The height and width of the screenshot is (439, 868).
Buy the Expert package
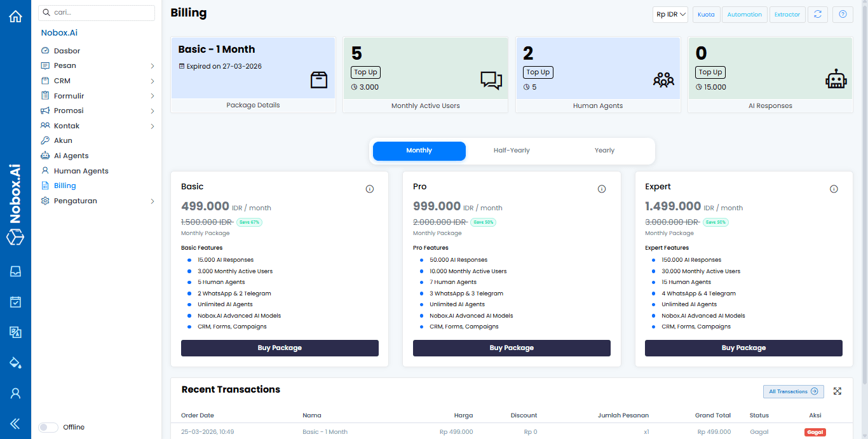(743, 348)
